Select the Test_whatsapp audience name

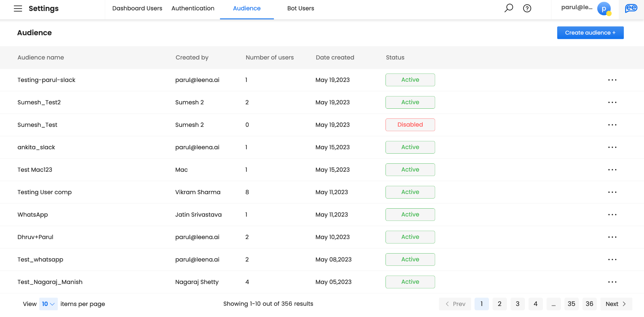click(40, 260)
